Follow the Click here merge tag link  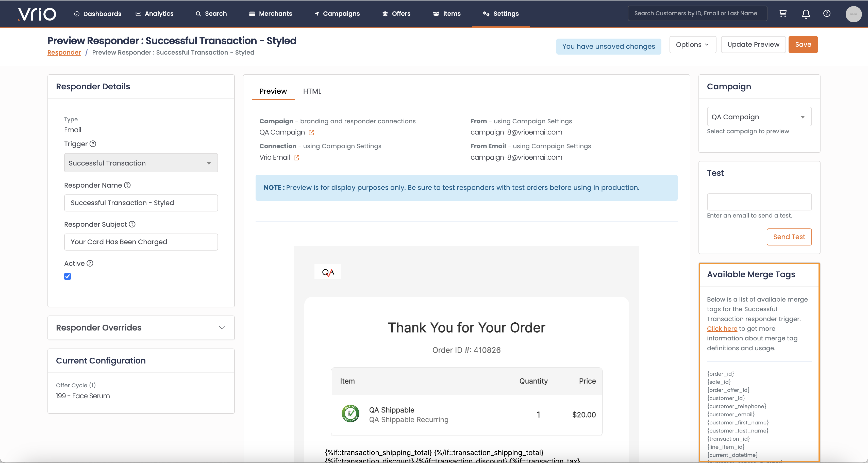click(722, 328)
